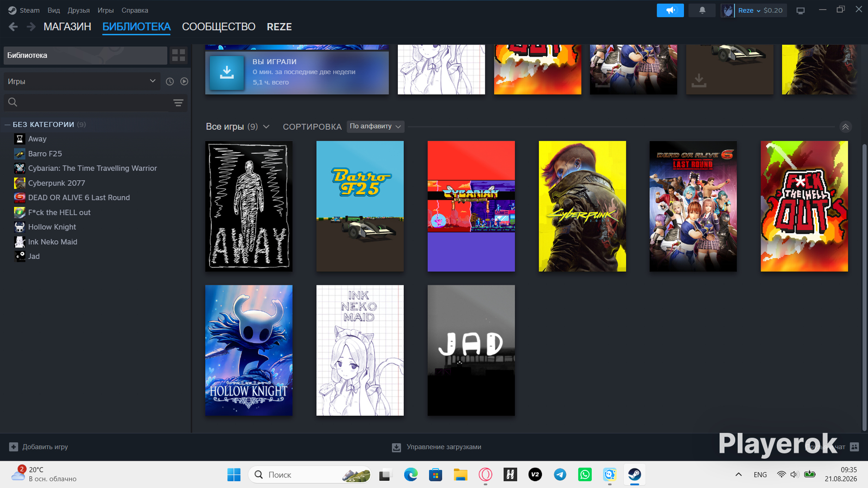Image resolution: width=868 pixels, height=488 pixels.
Task: Click the Hollow Knight sidebar icon
Action: [20, 227]
